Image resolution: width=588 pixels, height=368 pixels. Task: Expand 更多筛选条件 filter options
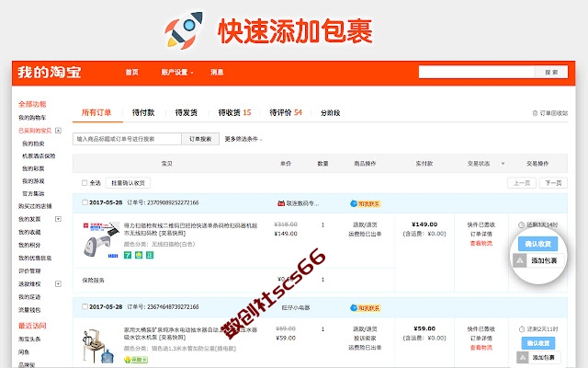click(x=243, y=139)
